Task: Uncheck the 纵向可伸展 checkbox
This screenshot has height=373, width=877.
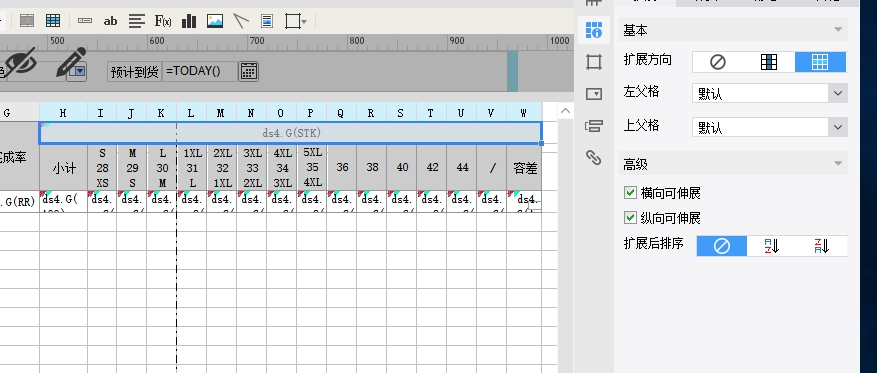Action: click(x=630, y=218)
